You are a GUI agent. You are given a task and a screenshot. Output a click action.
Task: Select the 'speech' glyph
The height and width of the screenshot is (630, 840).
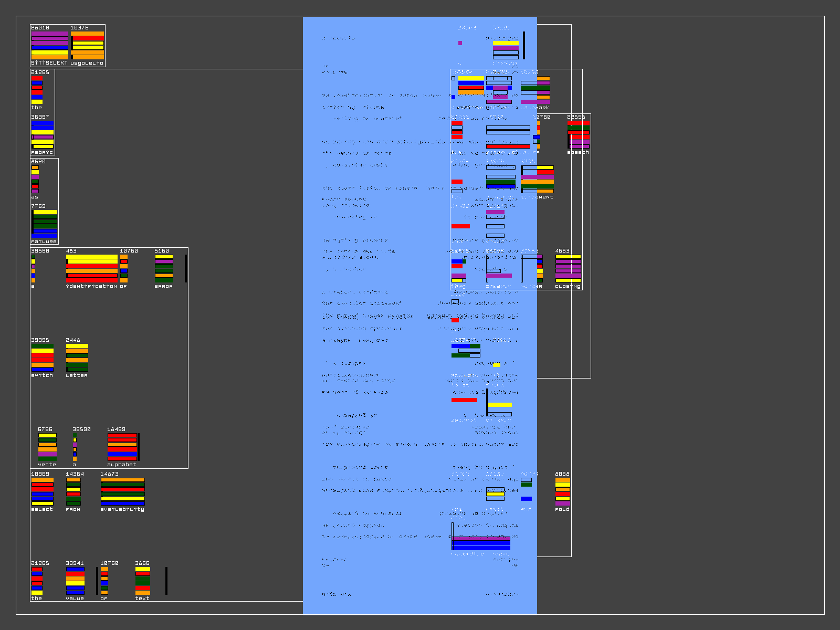578,135
